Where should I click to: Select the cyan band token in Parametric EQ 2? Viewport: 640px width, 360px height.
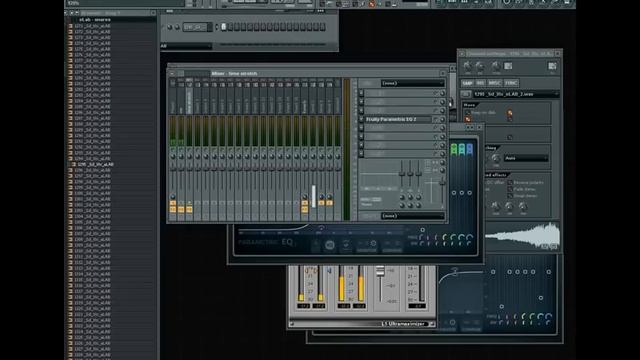point(462,149)
